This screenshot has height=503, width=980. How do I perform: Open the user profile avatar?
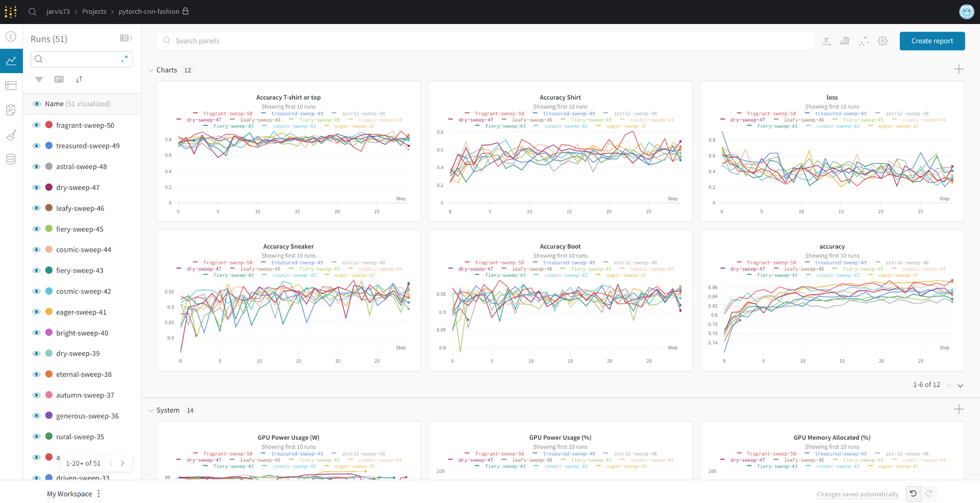click(x=966, y=11)
